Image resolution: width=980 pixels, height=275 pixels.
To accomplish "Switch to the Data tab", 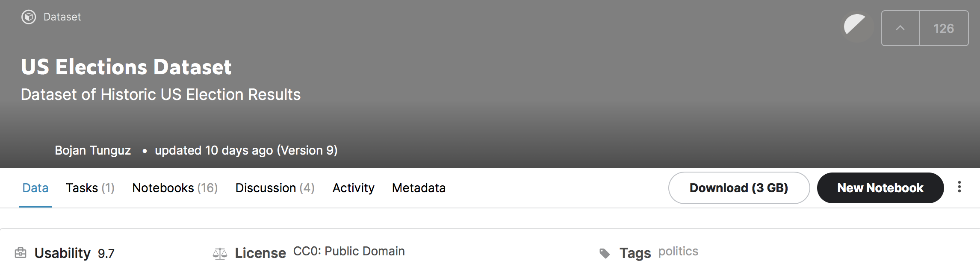I will (35, 188).
